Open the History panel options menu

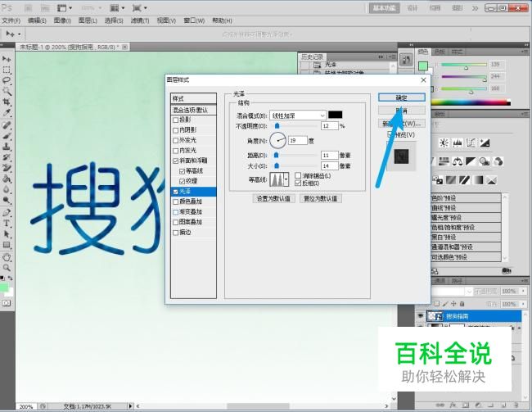pyautogui.click(x=391, y=57)
